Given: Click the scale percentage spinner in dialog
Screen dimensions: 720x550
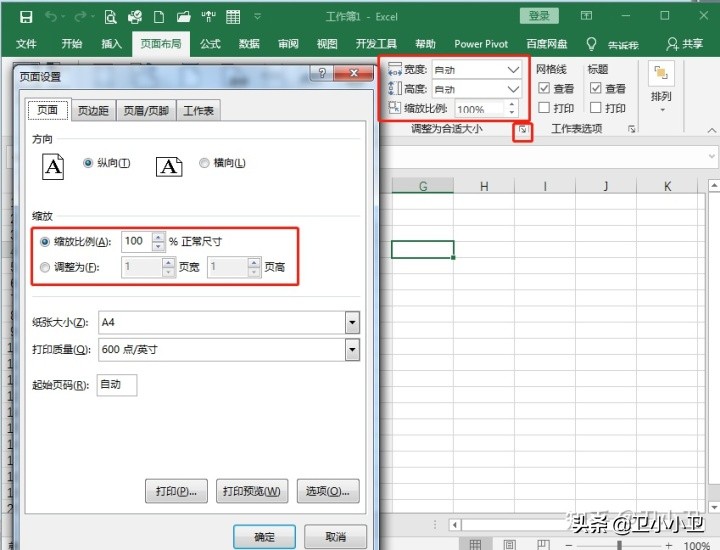Looking at the screenshot, I should click(158, 241).
